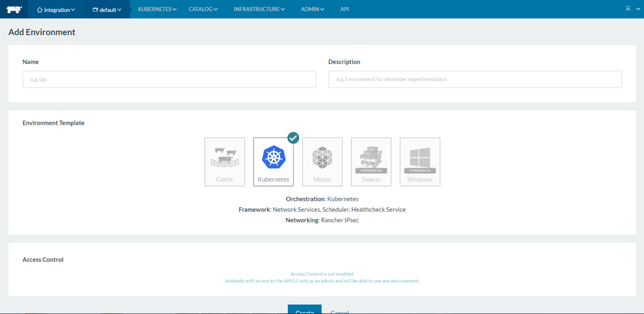Expand the INFRASTRUCTURE menu
This screenshot has width=644, height=314.
point(259,9)
